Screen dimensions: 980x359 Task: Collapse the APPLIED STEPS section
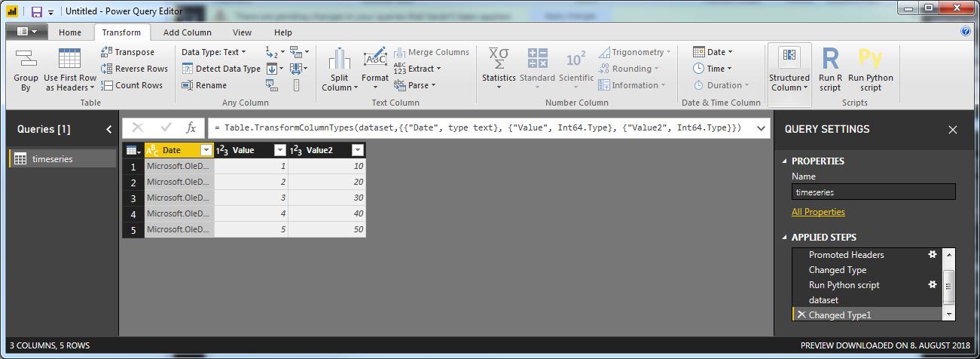[784, 237]
